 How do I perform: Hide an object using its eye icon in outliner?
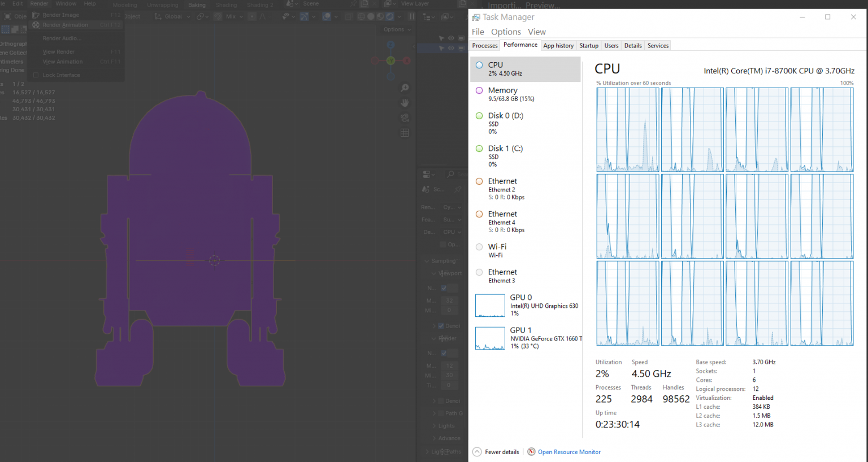pos(451,48)
